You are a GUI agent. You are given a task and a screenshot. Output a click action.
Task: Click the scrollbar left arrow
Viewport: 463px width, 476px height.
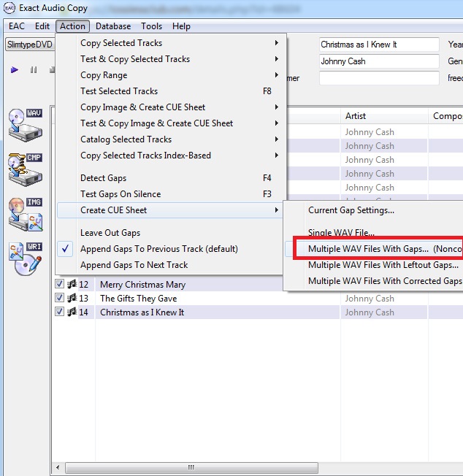tap(58, 467)
